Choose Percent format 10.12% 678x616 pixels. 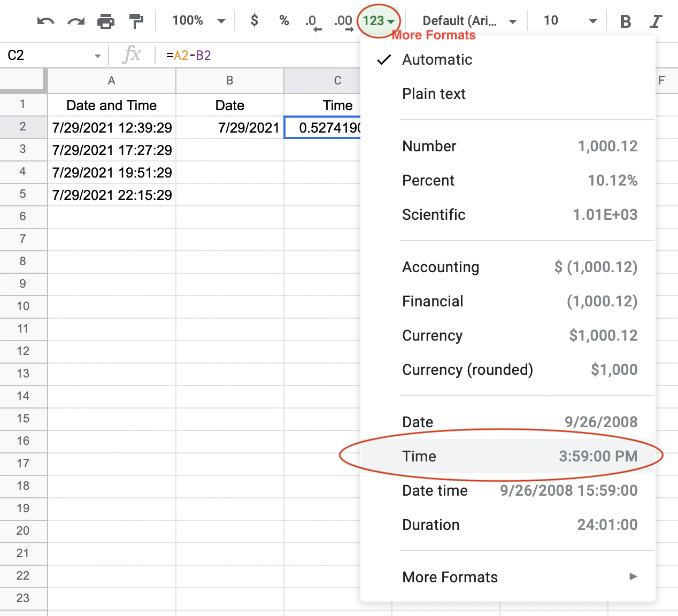(508, 180)
